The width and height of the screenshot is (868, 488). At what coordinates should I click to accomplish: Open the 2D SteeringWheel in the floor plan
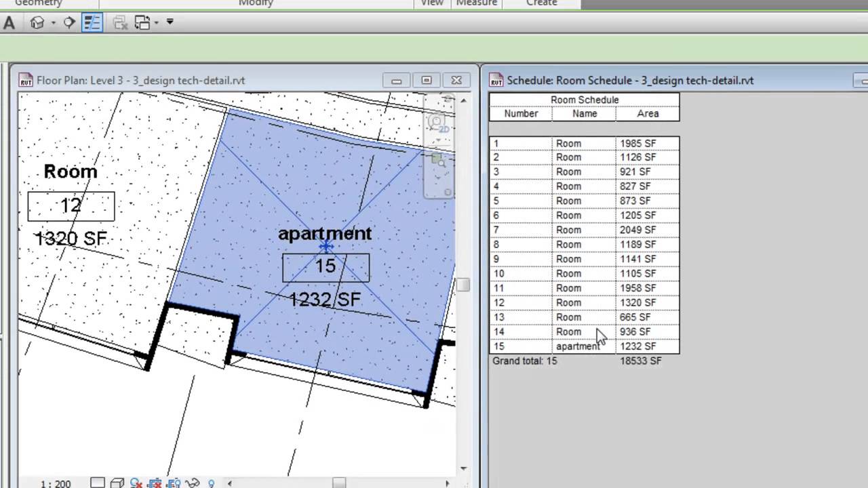pos(437,125)
